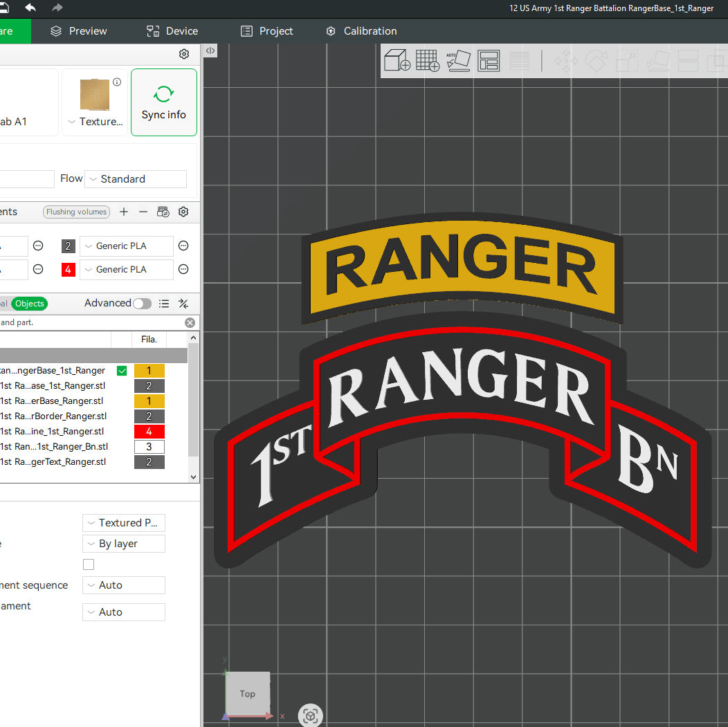Add a filament with the plus icon
The width and height of the screenshot is (728, 727).
(124, 212)
